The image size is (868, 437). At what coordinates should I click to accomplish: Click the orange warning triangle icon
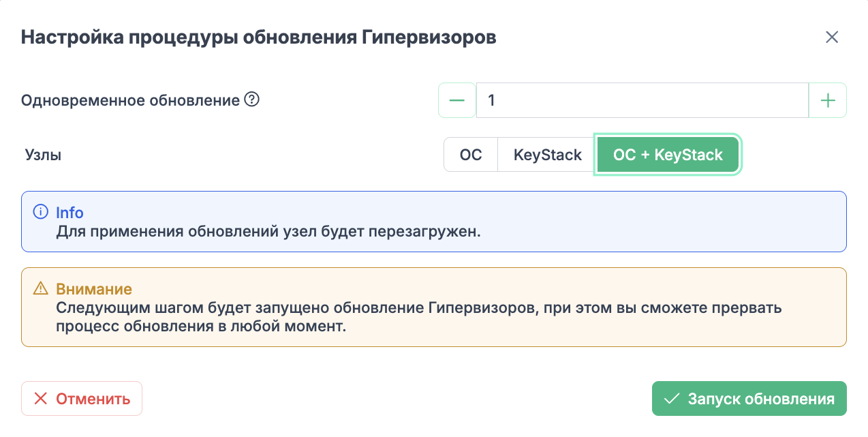click(41, 289)
